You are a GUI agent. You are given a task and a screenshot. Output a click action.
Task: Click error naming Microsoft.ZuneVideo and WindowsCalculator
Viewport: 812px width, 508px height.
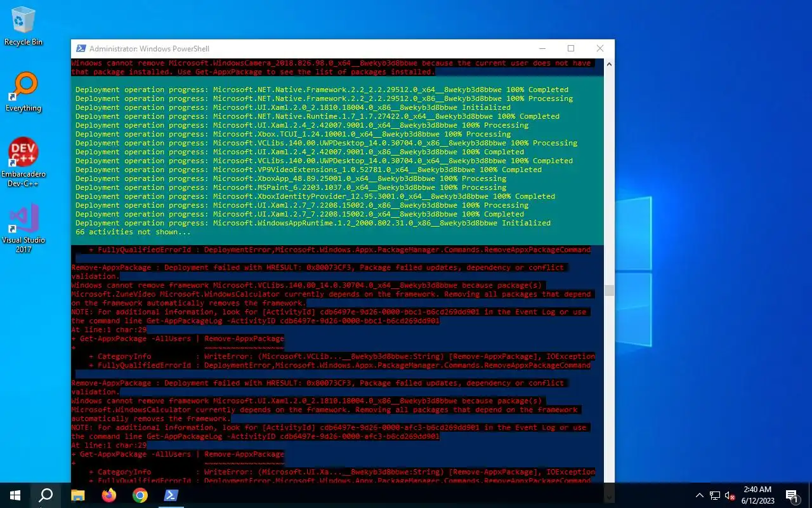331,294
